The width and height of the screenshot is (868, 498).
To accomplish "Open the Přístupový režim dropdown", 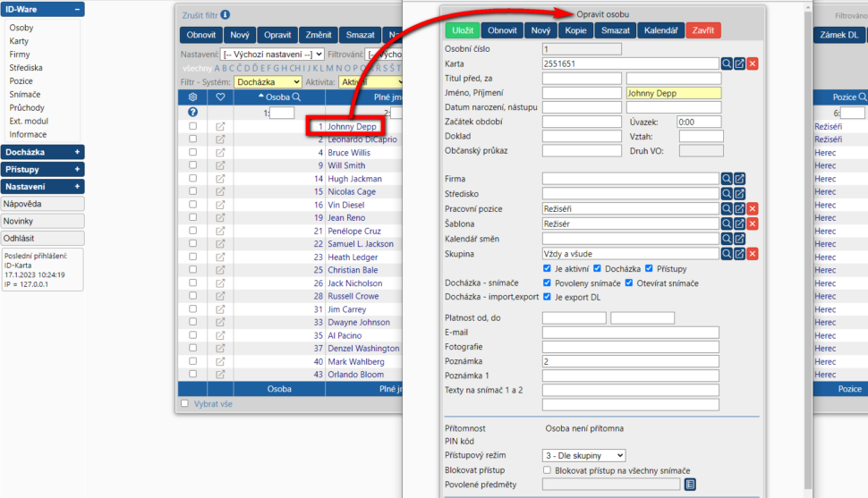I will pyautogui.click(x=584, y=455).
